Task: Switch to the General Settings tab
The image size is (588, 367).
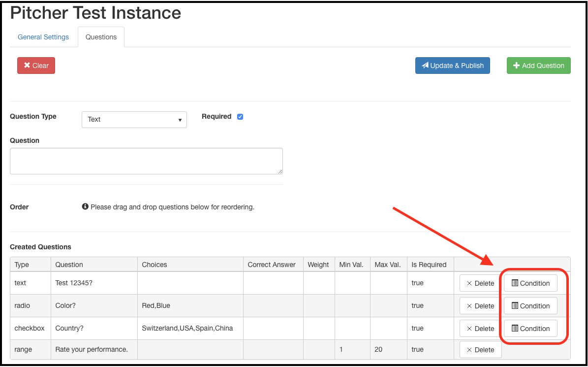Action: click(x=43, y=37)
